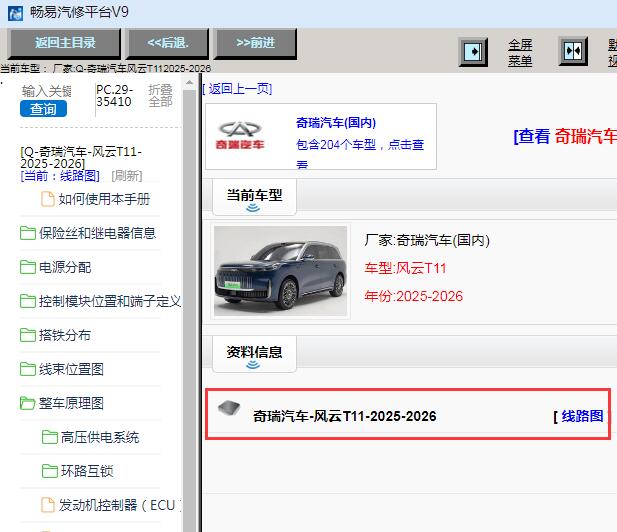
Task: Click the 返回主目录 button
Action: coord(65,42)
